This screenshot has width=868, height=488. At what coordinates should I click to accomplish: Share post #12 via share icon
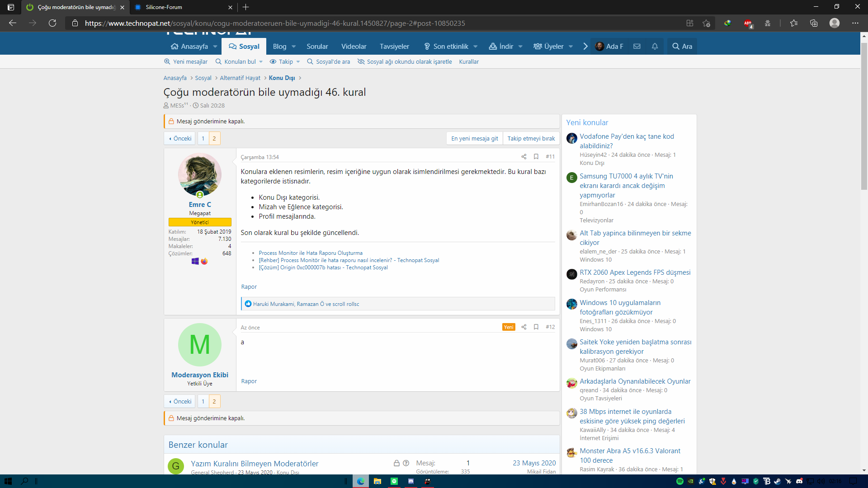tap(524, 327)
